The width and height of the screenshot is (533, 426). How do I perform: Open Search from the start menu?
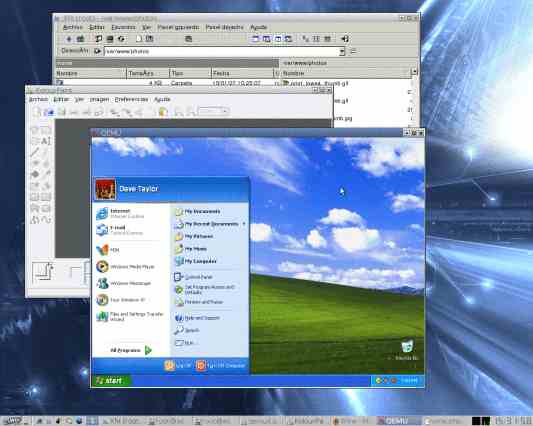pyautogui.click(x=187, y=330)
